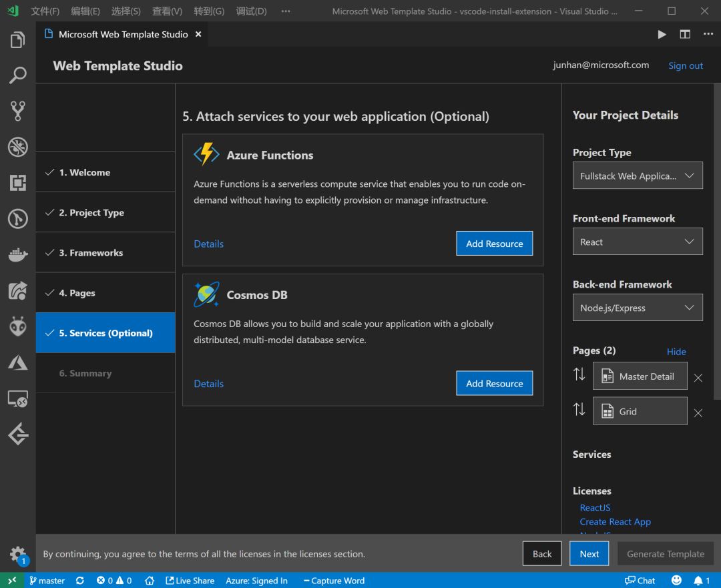Viewport: 721px width, 588px height.
Task: Open the Manage gear icon
Action: [17, 555]
